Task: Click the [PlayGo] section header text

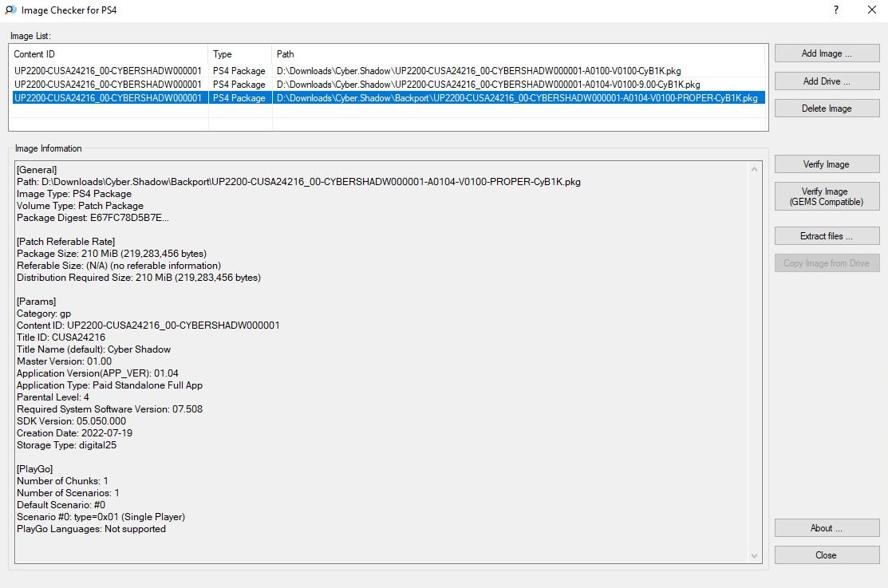Action: tap(34, 469)
